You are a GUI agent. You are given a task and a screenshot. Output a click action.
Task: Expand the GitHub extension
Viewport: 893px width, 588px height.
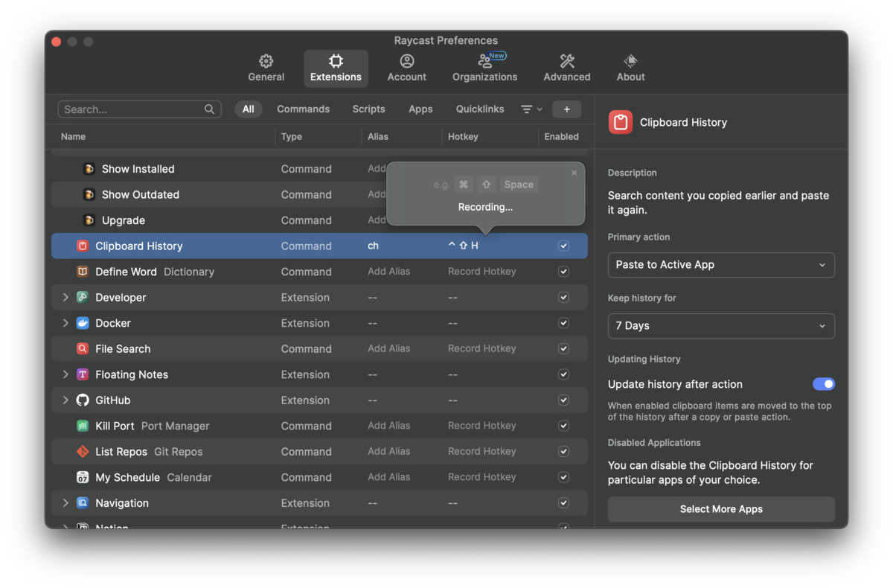[65, 400]
